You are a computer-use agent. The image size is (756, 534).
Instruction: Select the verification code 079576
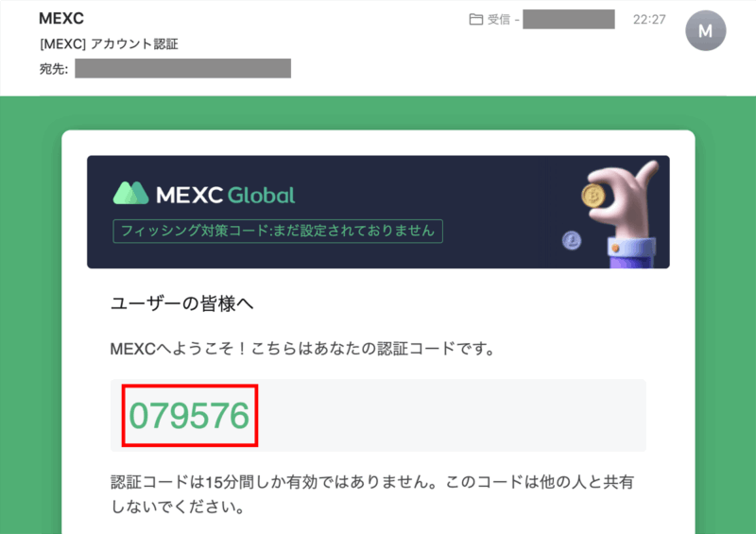click(189, 416)
